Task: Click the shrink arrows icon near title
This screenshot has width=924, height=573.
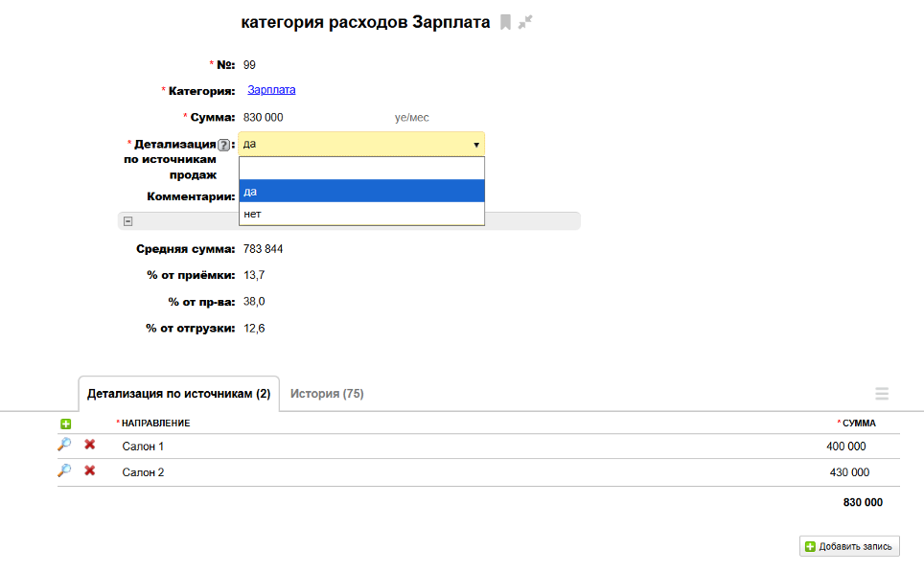Action: 525,22
